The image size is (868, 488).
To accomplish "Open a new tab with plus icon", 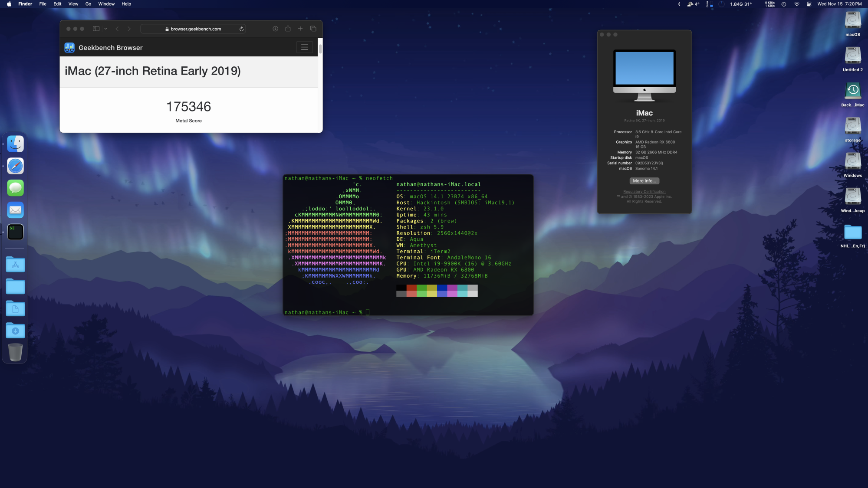I will click(x=300, y=29).
